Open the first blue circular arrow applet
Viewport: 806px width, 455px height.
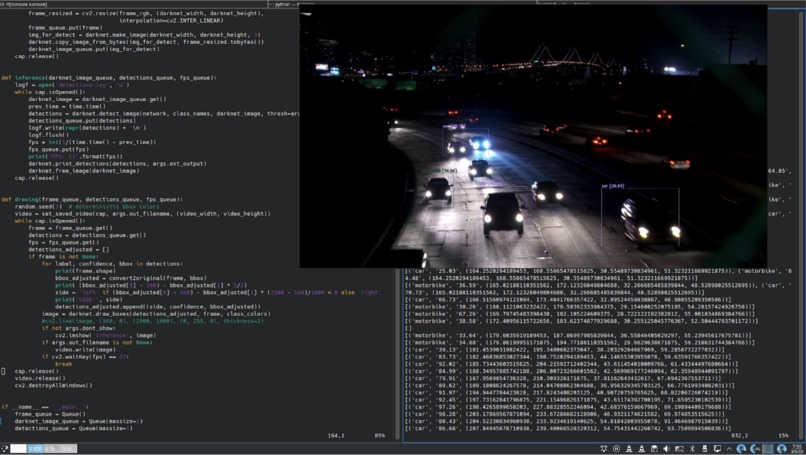click(x=741, y=449)
